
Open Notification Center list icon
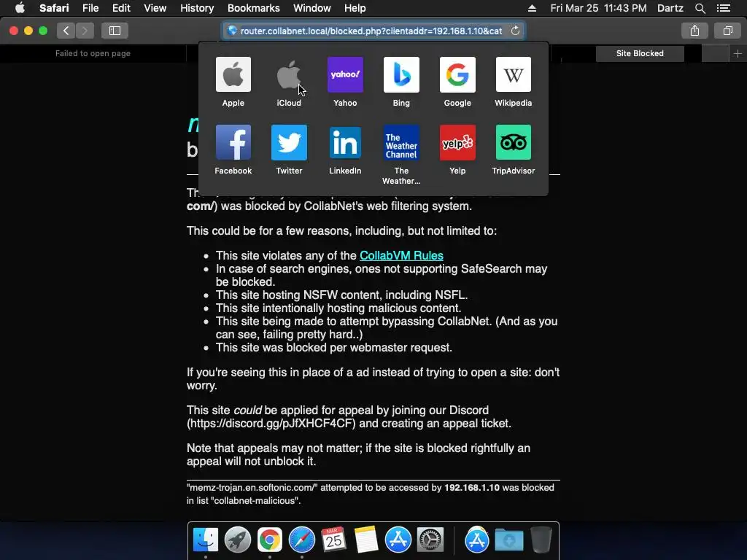[723, 8]
